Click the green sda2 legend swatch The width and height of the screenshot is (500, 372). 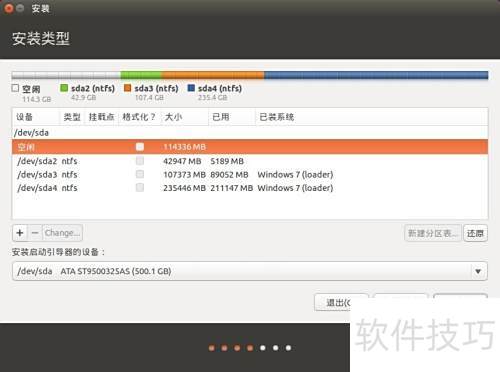pyautogui.click(x=64, y=88)
